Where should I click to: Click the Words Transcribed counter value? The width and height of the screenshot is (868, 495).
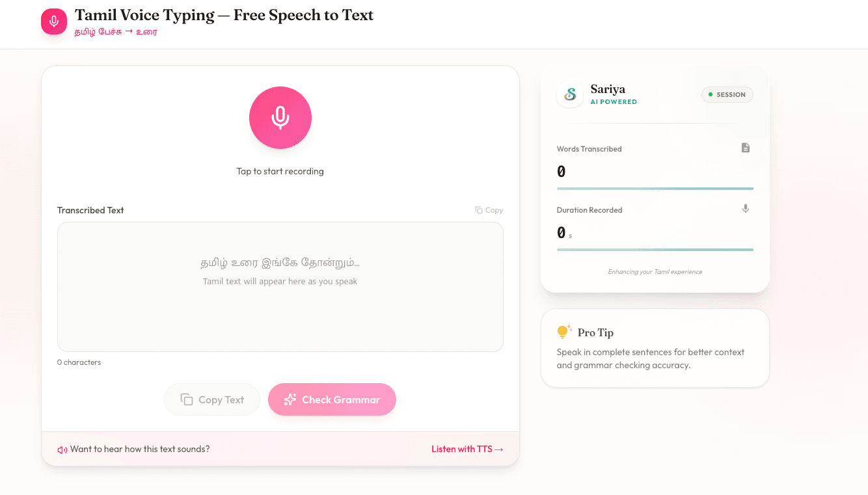coord(562,172)
